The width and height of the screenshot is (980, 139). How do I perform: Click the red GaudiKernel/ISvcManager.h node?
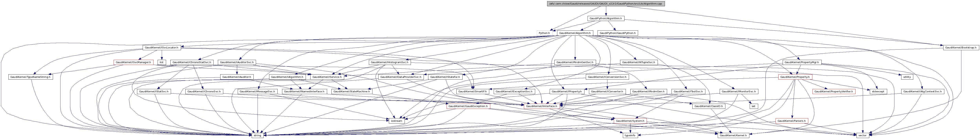pyautogui.click(x=133, y=62)
